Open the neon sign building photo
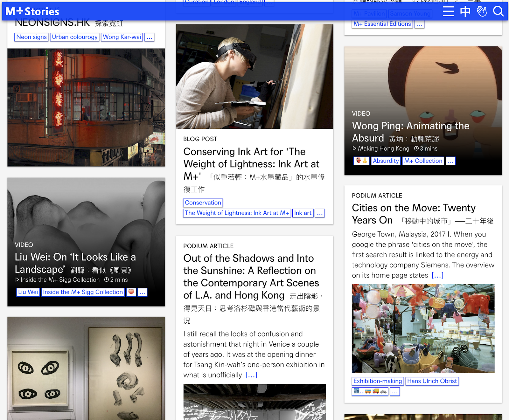The height and width of the screenshot is (420, 509). point(86,107)
